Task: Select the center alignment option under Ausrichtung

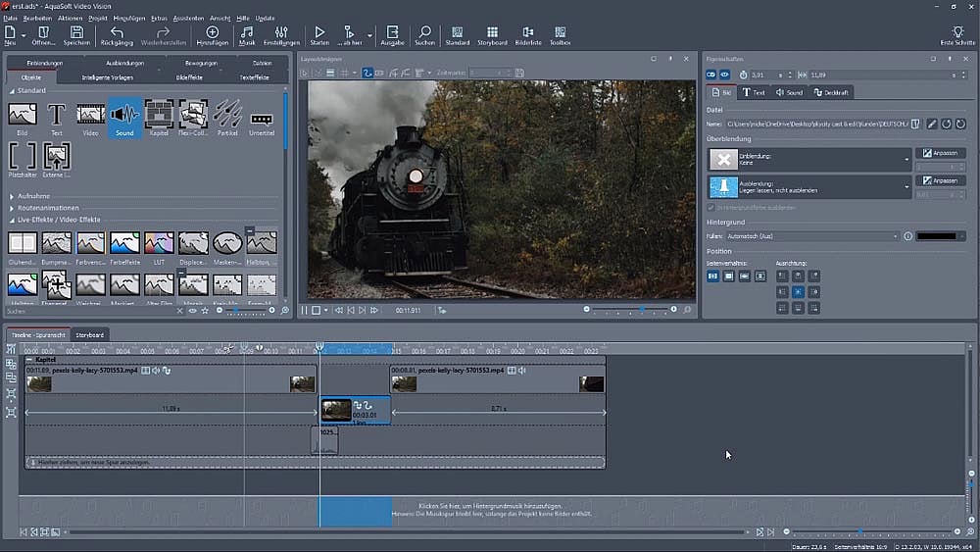Action: pyautogui.click(x=797, y=292)
